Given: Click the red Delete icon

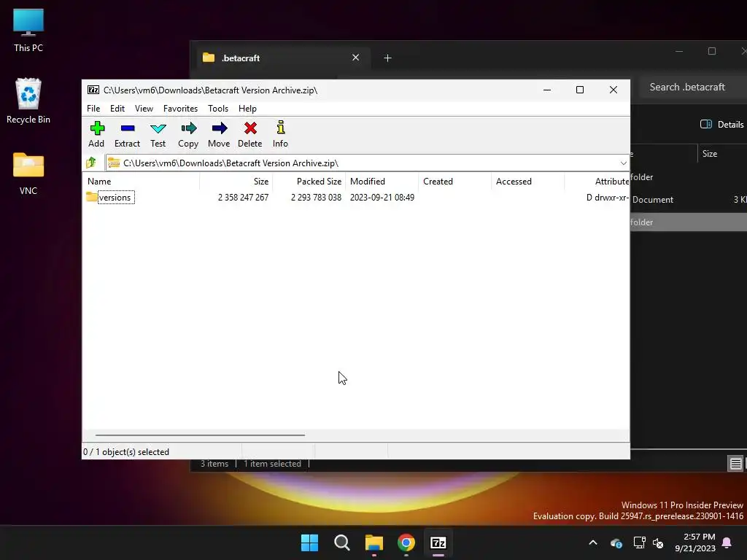Looking at the screenshot, I should click(250, 135).
